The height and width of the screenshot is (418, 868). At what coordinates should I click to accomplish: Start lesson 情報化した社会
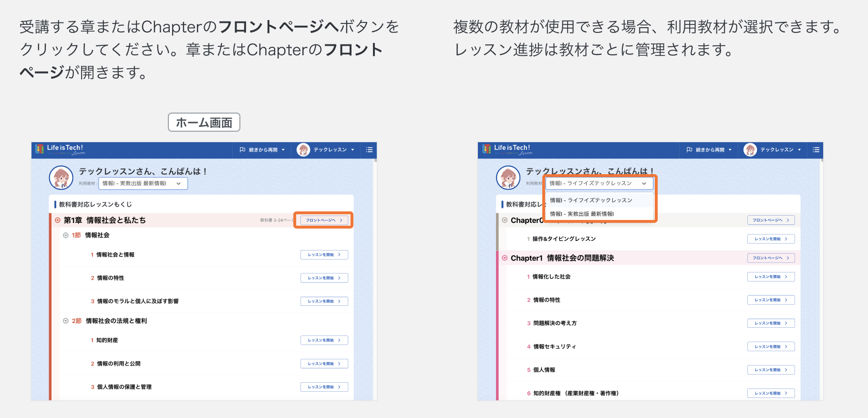[771, 277]
